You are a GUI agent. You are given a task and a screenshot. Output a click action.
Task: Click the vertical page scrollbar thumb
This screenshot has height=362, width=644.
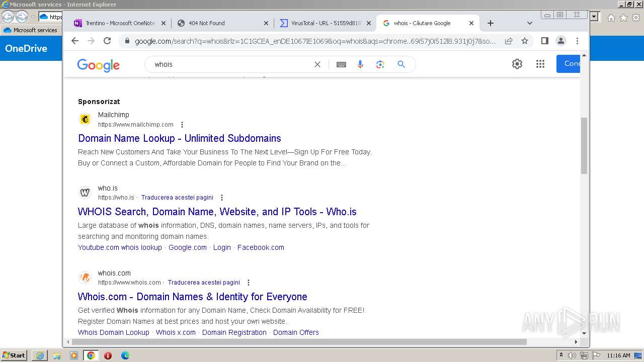point(584,146)
